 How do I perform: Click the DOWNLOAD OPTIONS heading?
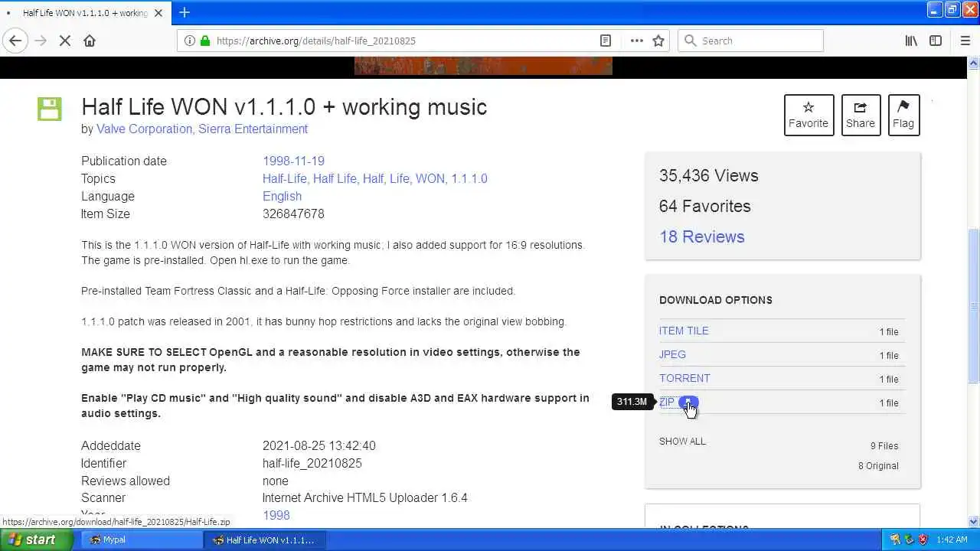pyautogui.click(x=715, y=300)
